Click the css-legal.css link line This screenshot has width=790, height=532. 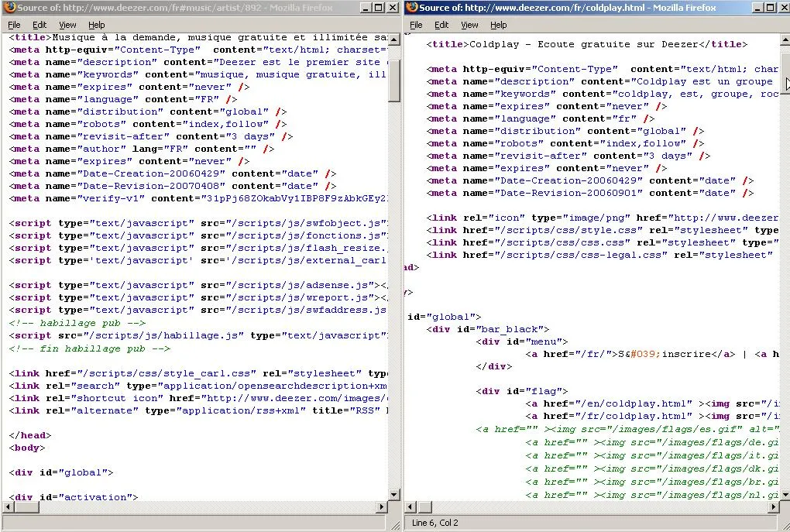coord(599,255)
